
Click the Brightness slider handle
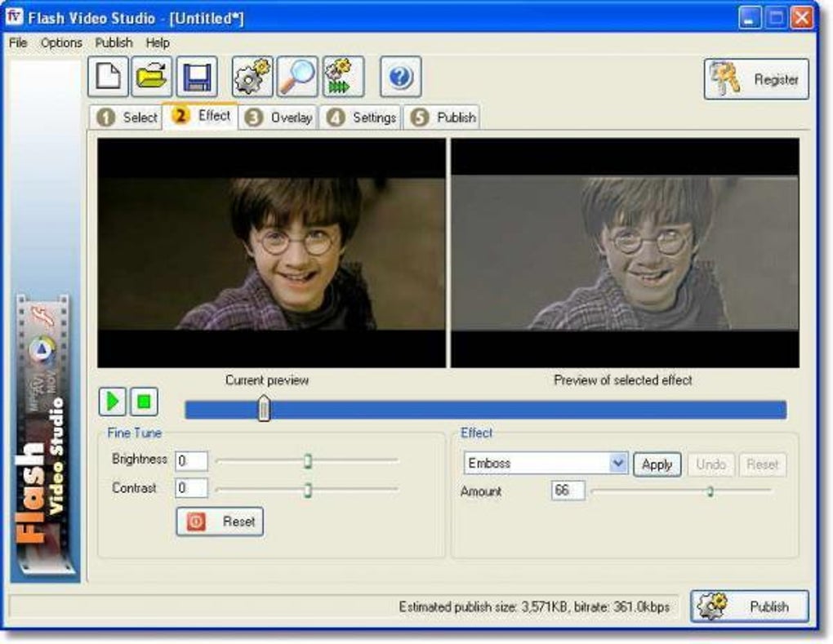pyautogui.click(x=308, y=461)
